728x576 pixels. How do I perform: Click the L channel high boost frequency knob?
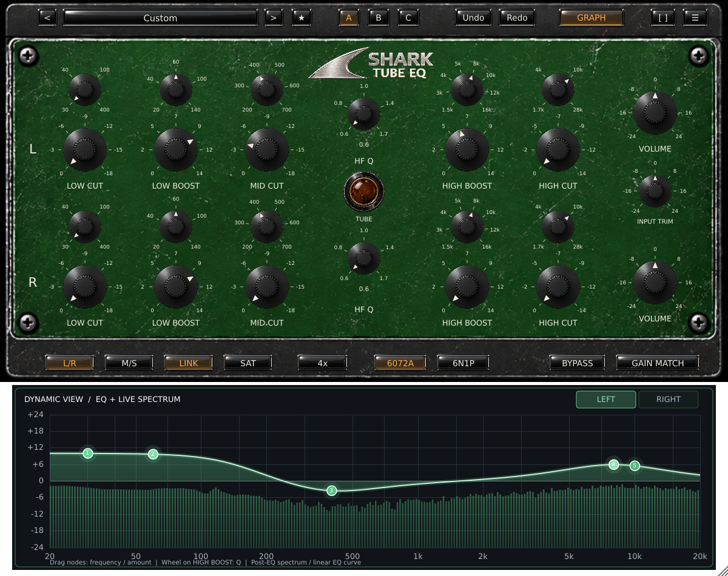tap(467, 90)
